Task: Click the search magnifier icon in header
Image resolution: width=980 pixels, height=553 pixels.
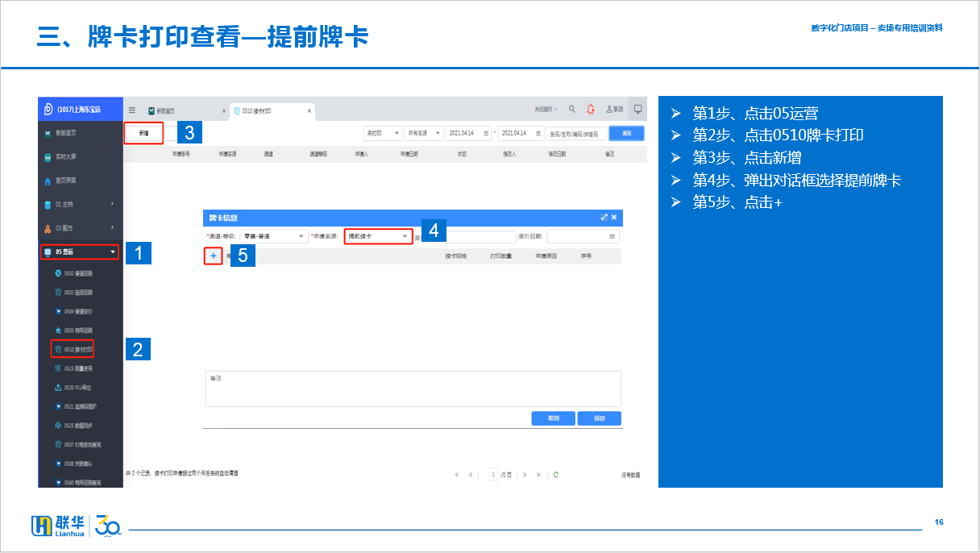Action: [x=572, y=109]
